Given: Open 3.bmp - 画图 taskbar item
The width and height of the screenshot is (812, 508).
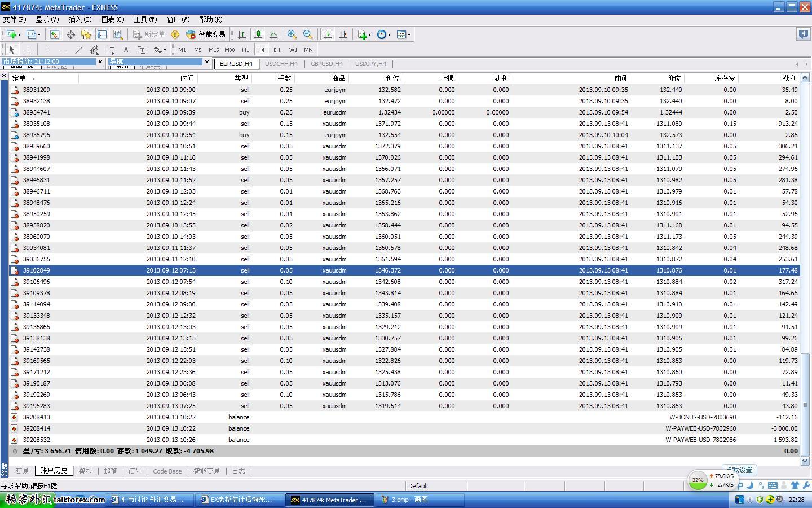Looking at the screenshot, I should click(x=421, y=500).
